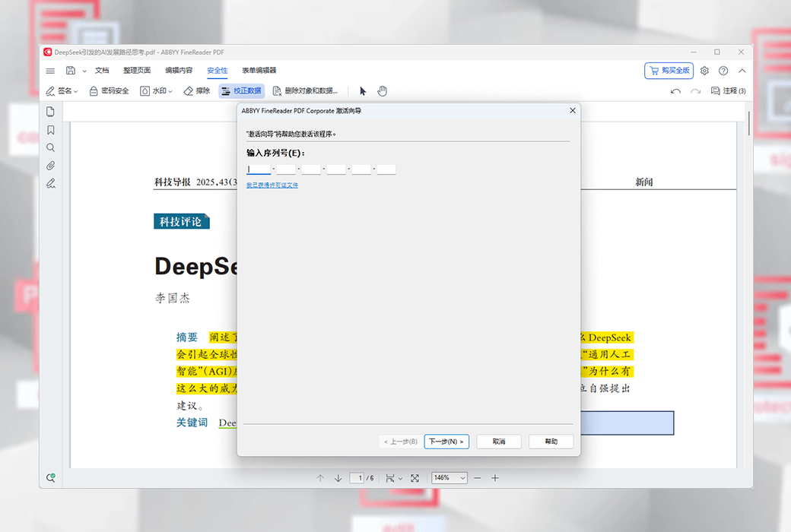Click the 下一步(N) button in wizard
Image resolution: width=791 pixels, height=532 pixels.
[446, 442]
